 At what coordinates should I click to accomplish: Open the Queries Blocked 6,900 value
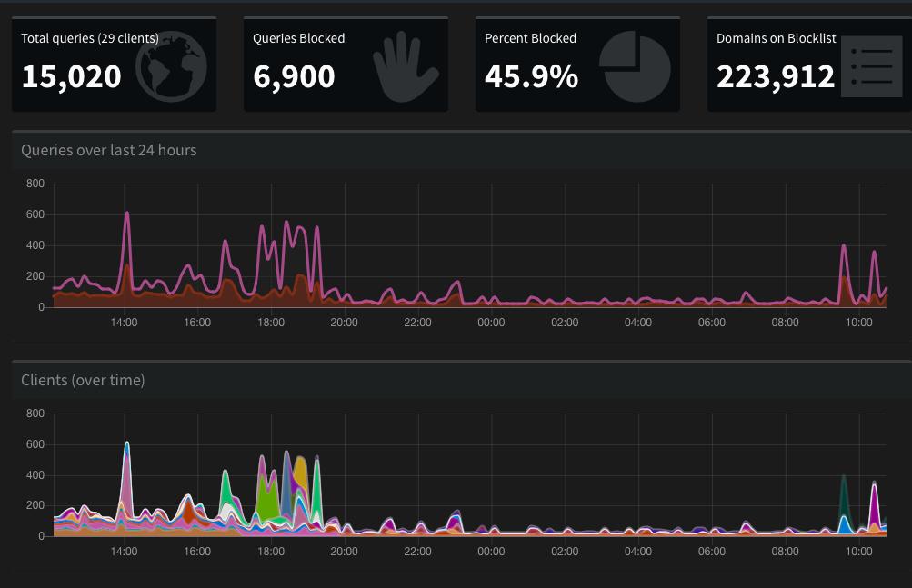(294, 76)
